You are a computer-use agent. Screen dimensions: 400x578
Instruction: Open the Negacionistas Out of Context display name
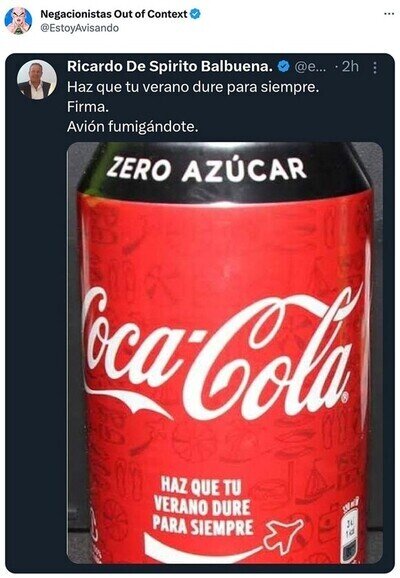114,14
